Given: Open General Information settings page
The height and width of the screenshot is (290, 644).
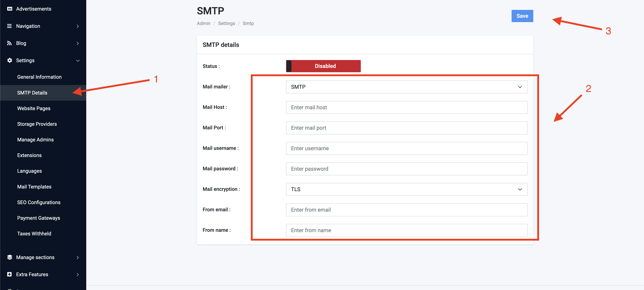Looking at the screenshot, I should point(39,77).
